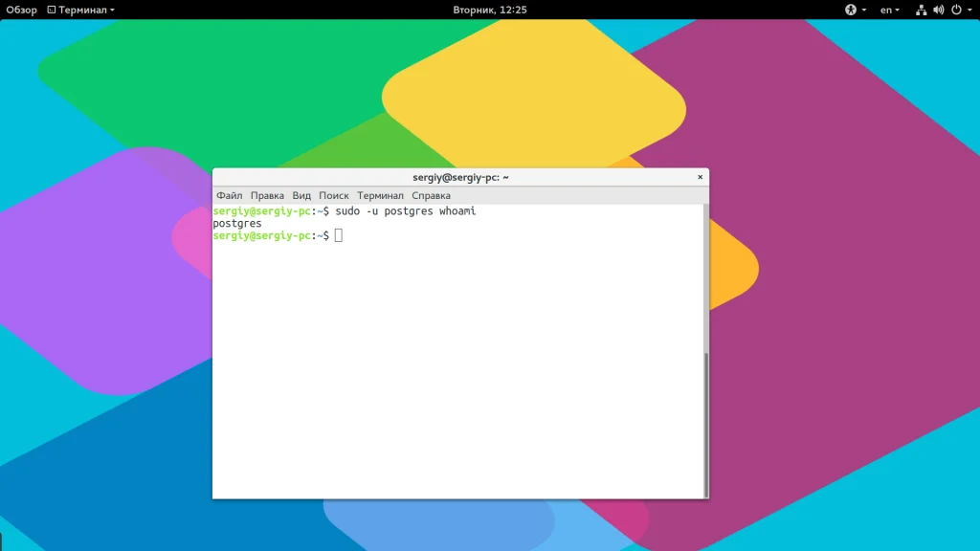
Task: Open the 'en' keyboard layout dropdown
Action: [889, 10]
